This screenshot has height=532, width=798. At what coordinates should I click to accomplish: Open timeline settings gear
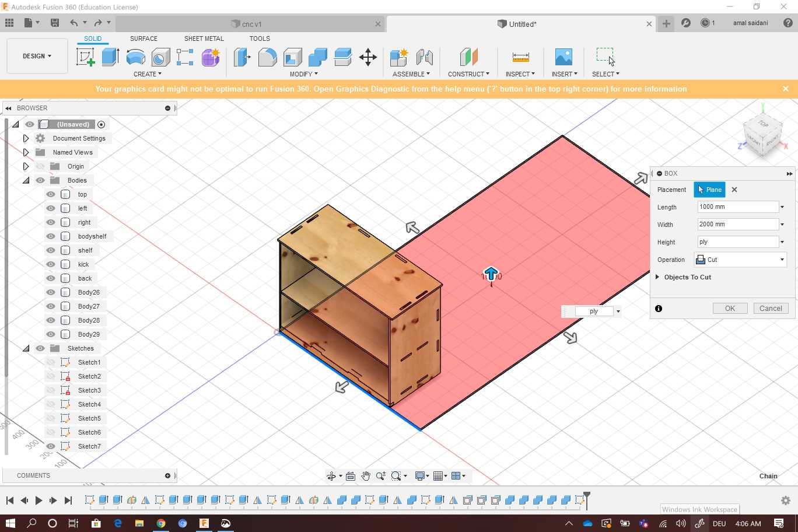786,501
